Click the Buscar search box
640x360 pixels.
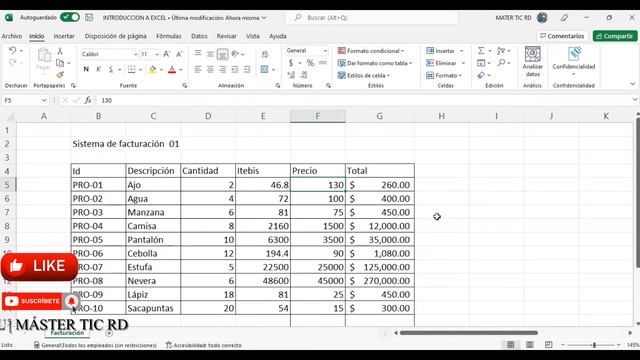[x=371, y=18]
